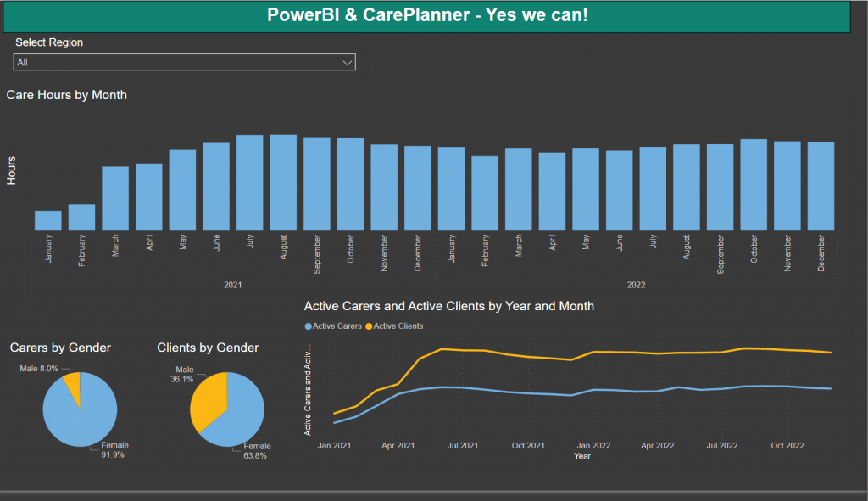
Task: Click the 'Female 63.8%' pie label
Action: [x=257, y=451]
